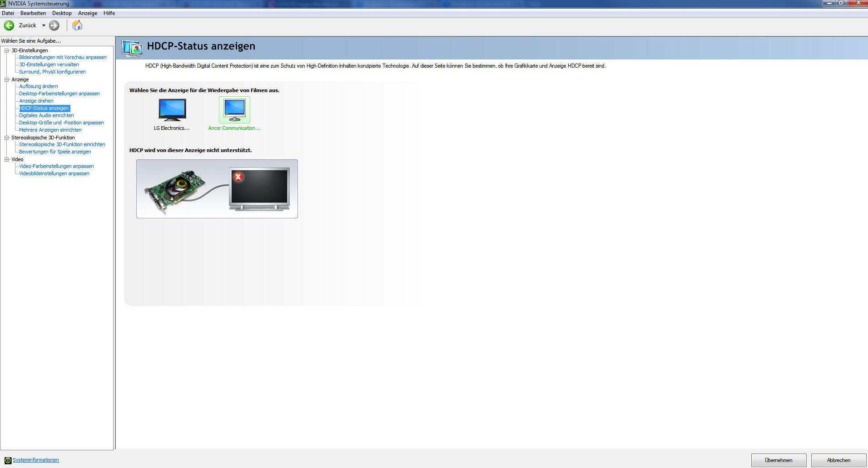Click the Abbrechen button
The height and width of the screenshot is (468, 868).
pos(838,460)
